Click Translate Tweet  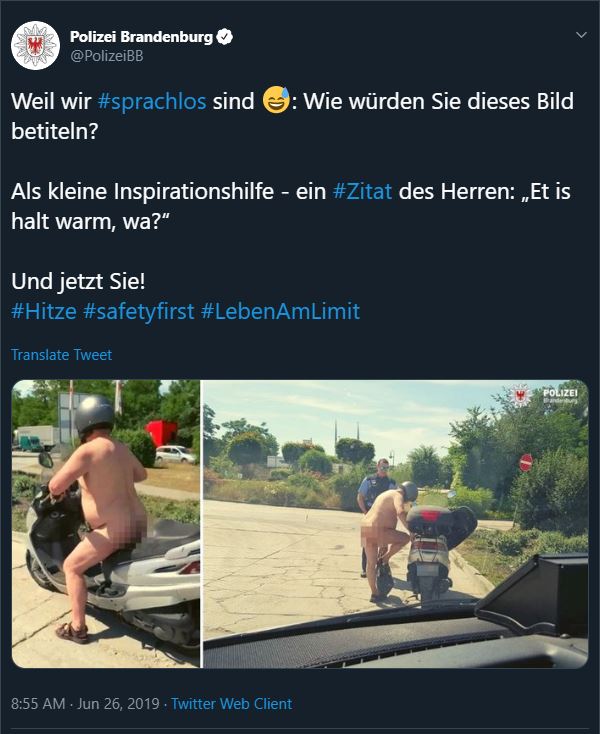[x=61, y=354]
